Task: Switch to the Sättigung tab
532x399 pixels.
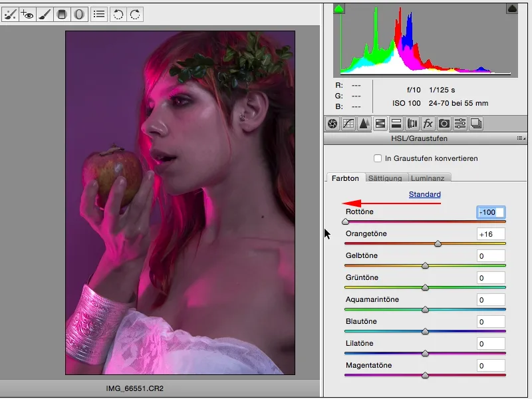Action: coord(385,178)
